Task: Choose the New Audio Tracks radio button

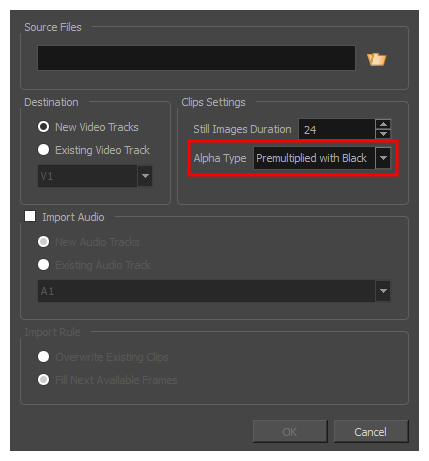Action: (x=43, y=242)
